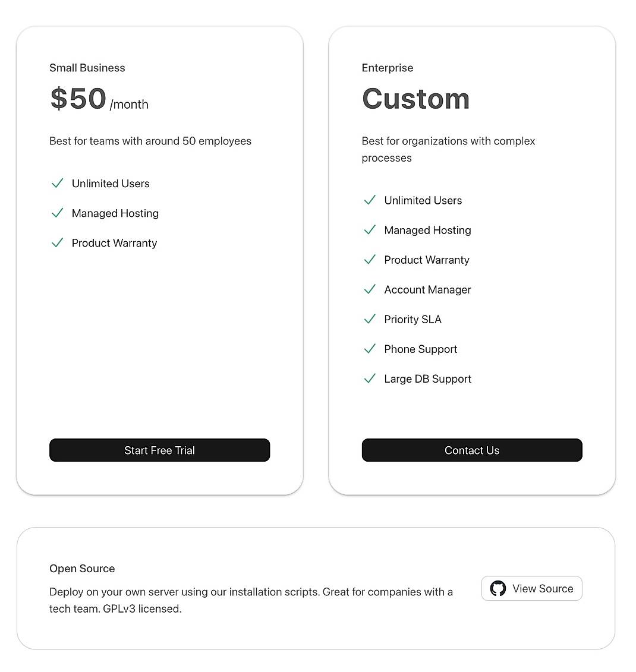Click the Open Source section heading
Screen dimensions: 636x672
tap(82, 569)
